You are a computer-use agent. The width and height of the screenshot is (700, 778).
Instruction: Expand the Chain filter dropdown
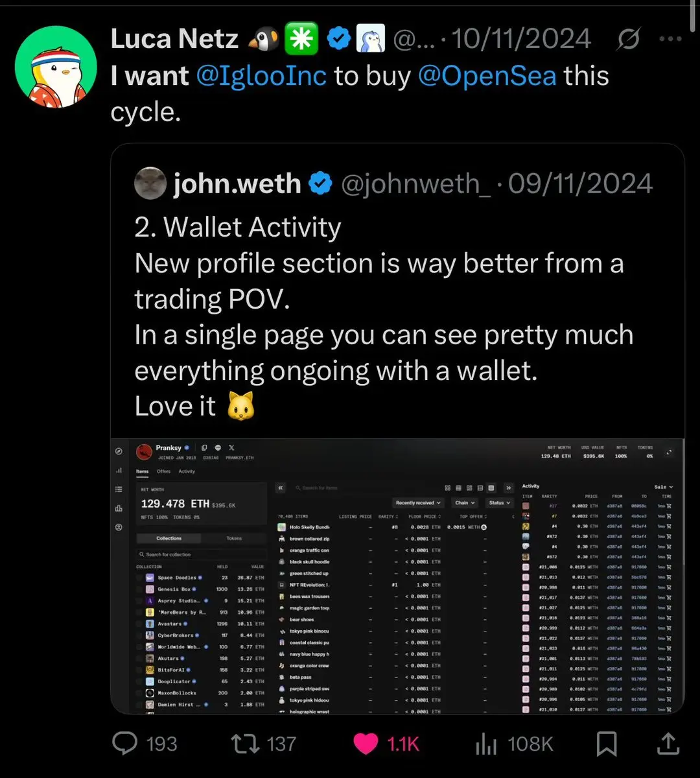[x=464, y=502]
